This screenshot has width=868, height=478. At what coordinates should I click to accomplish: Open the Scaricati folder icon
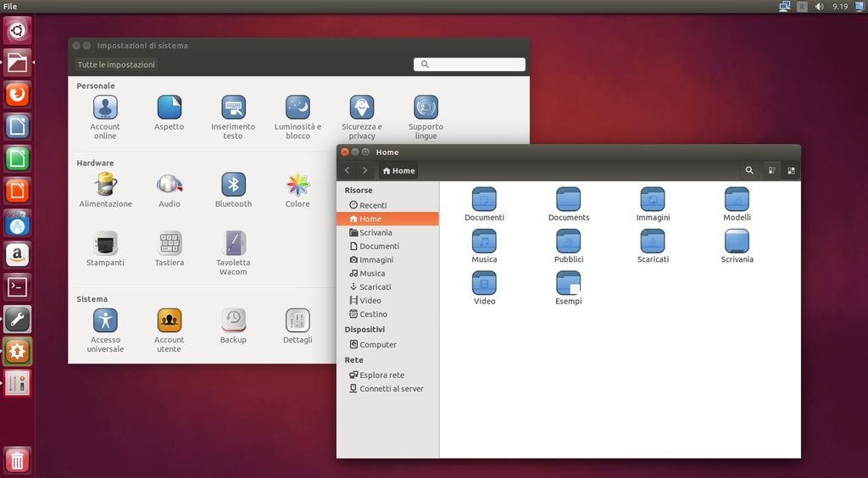pos(653,242)
